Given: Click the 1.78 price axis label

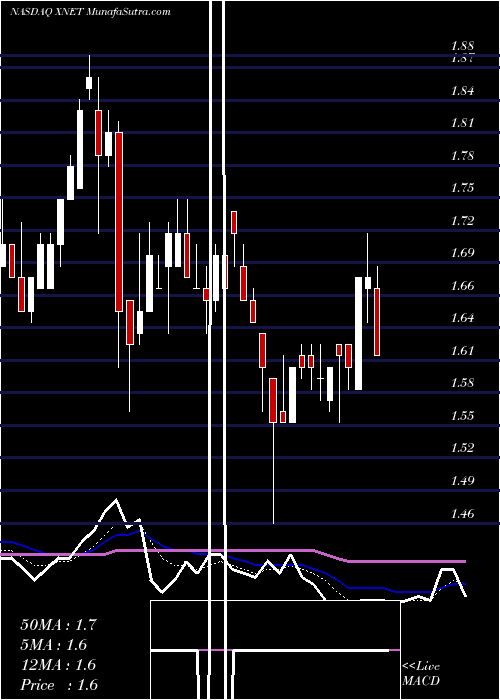Looking at the screenshot, I should pyautogui.click(x=462, y=155).
